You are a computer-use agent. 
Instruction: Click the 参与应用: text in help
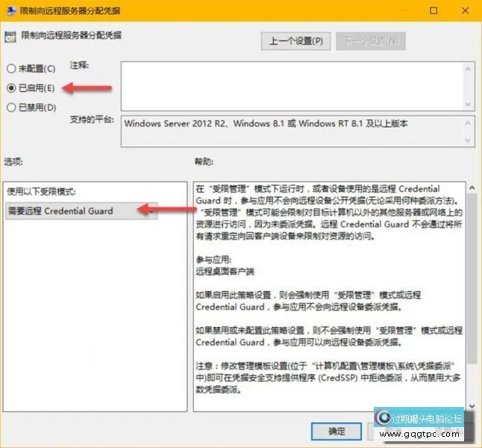coord(213,260)
